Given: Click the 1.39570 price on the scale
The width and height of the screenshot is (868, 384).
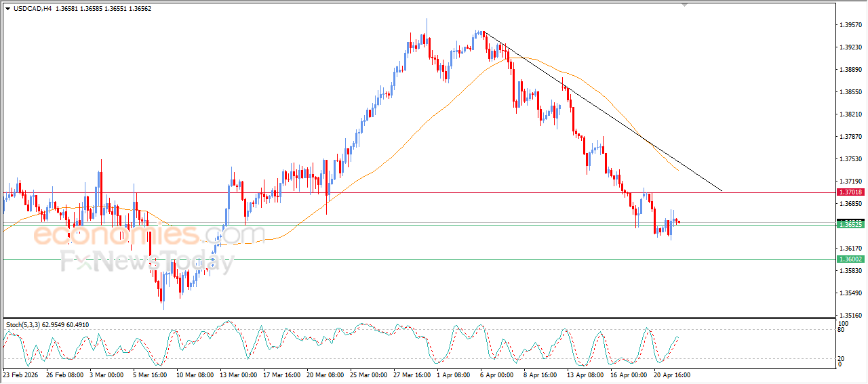Looking at the screenshot, I should (850, 25).
